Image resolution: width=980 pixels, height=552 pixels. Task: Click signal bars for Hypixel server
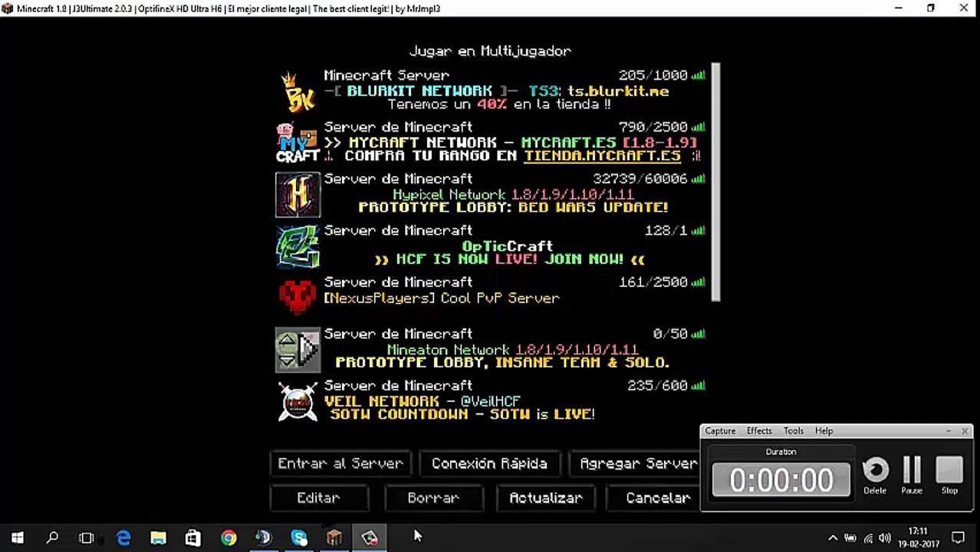click(698, 179)
